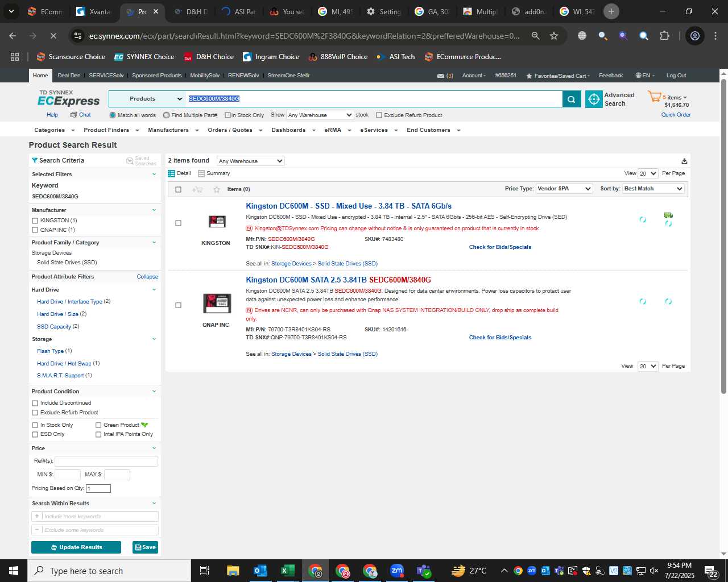This screenshot has width=728, height=582.
Task: Switch to Detail view icon
Action: point(171,173)
